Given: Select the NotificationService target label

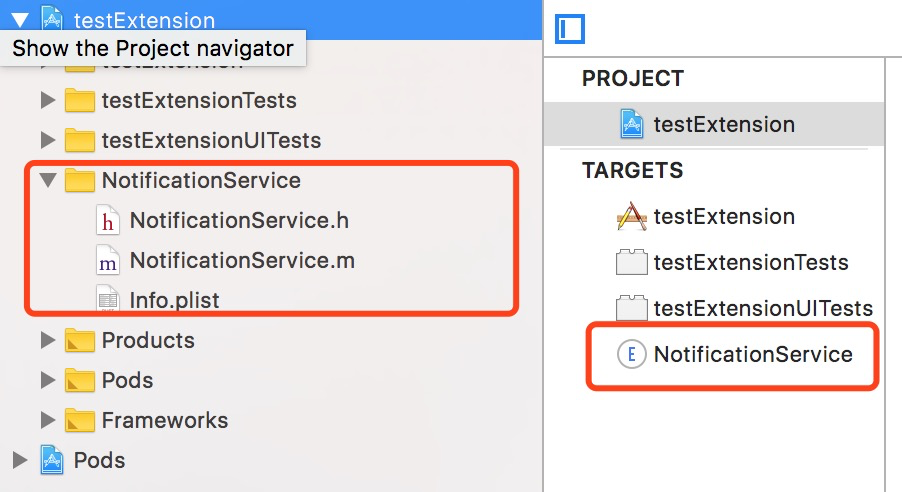Looking at the screenshot, I should (x=753, y=354).
